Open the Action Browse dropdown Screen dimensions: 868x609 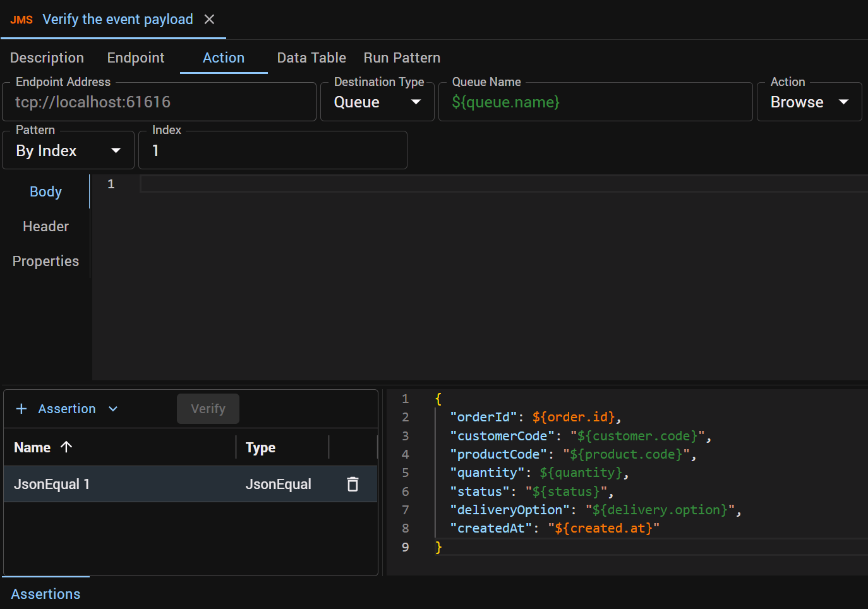(x=809, y=102)
